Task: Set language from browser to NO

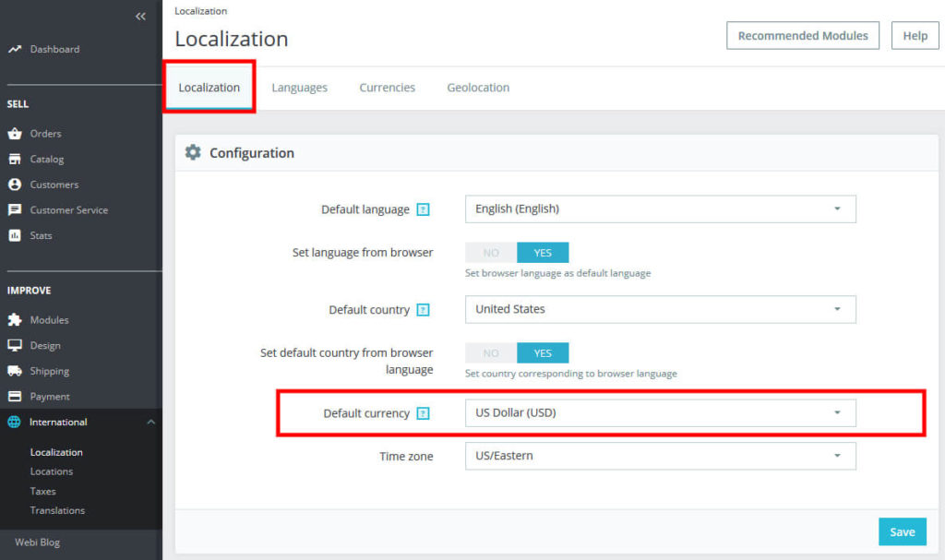Action: (x=491, y=253)
